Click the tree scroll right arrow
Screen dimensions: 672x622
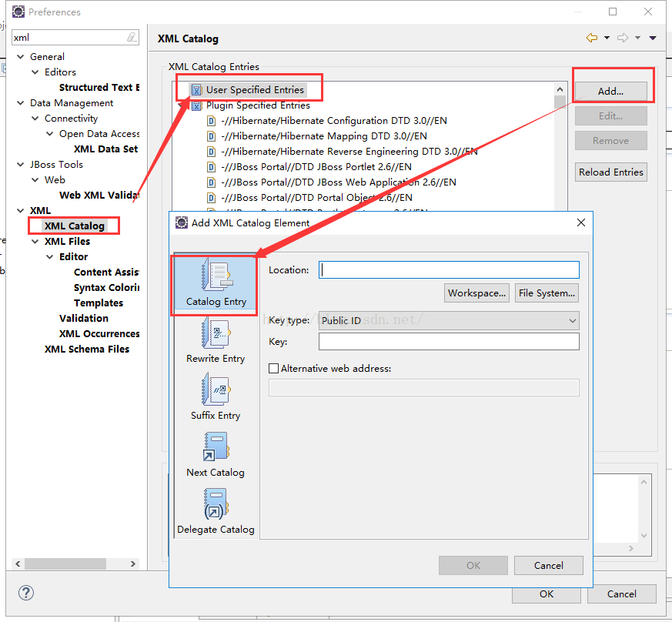tap(133, 563)
